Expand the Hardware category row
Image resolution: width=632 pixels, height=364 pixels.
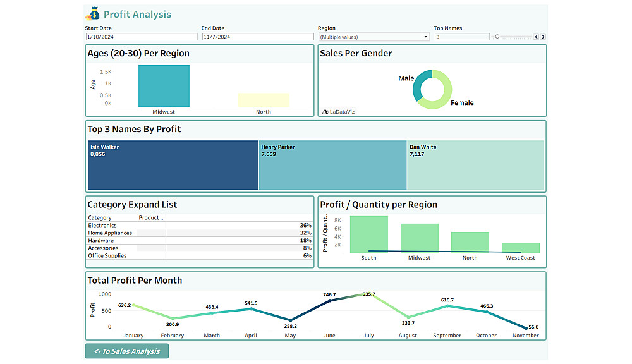point(100,241)
